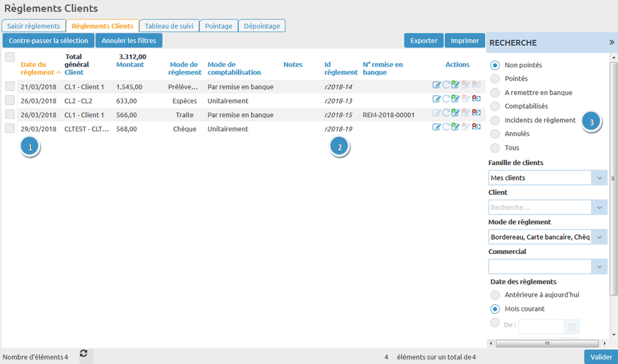
Task: Choose the Antérieure à aujourd'hui date option
Action: 495,295
